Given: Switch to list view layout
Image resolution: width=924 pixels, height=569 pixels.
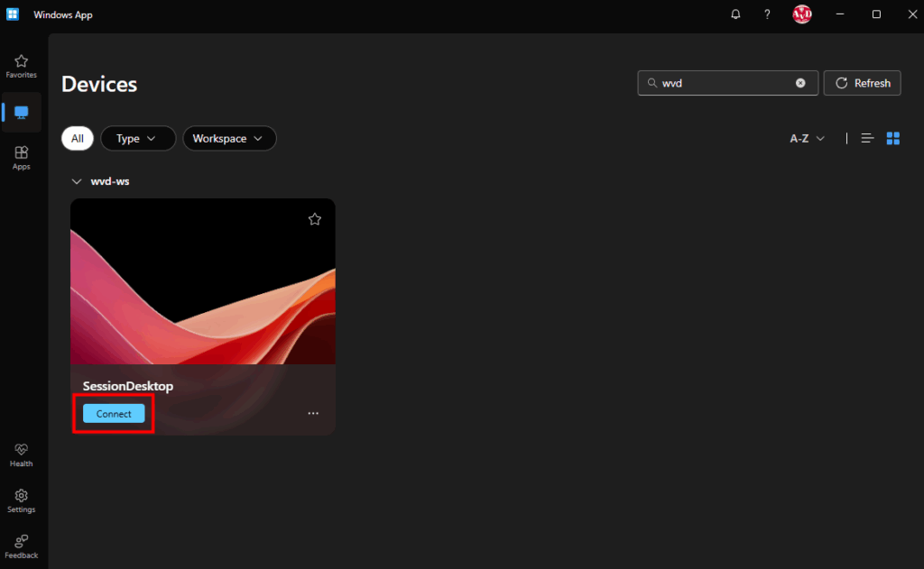Looking at the screenshot, I should (867, 138).
